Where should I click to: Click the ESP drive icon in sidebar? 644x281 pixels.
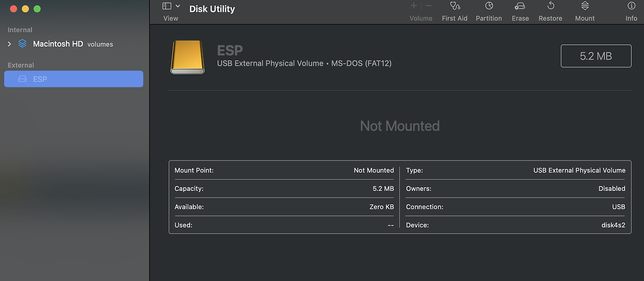tap(22, 79)
